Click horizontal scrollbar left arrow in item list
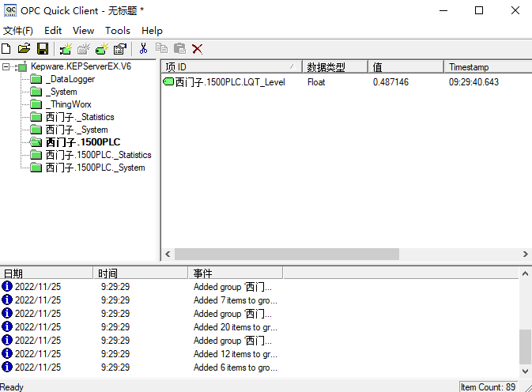The width and height of the screenshot is (532, 392). [x=168, y=254]
